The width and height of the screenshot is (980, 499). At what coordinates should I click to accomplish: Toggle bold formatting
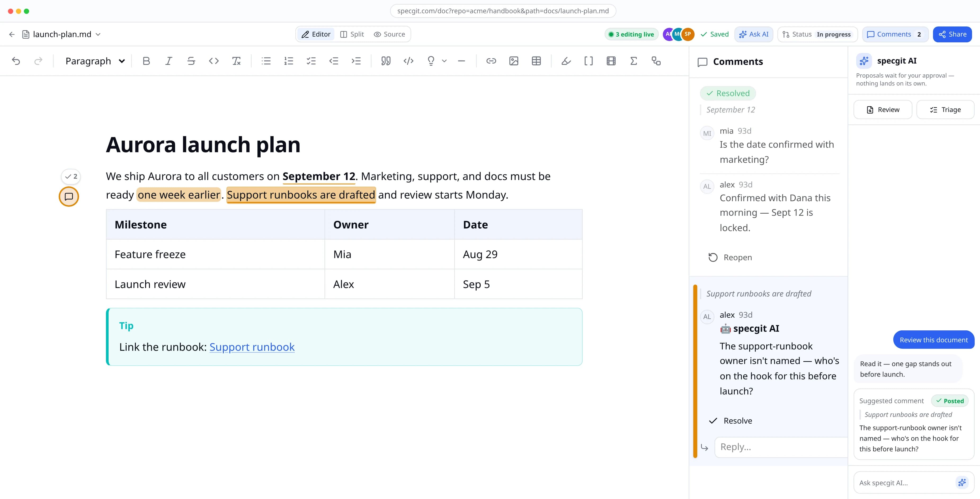click(x=146, y=61)
